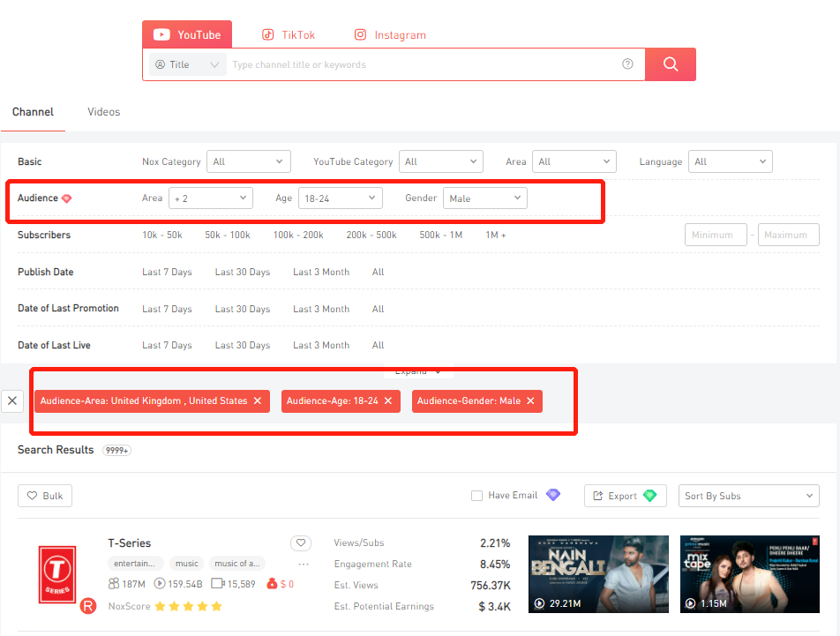Click the red search magnifier button

tap(670, 64)
